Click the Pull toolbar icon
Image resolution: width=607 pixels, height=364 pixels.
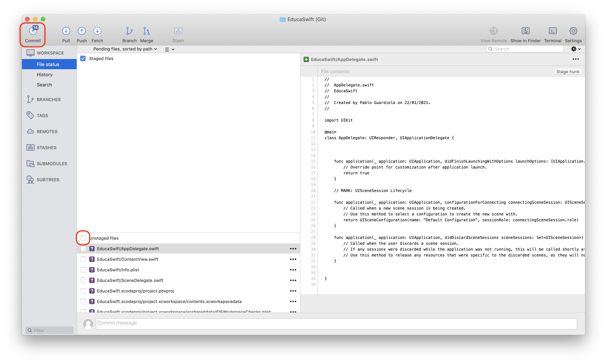click(x=66, y=31)
